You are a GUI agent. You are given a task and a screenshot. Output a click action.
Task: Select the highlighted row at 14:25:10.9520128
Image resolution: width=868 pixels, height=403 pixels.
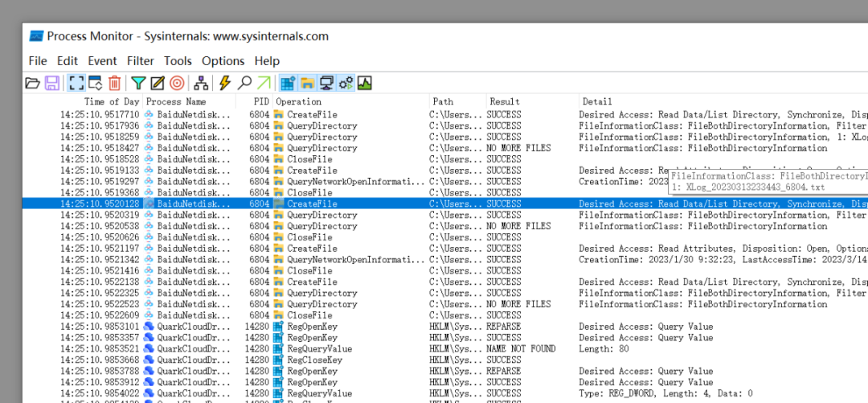[x=445, y=204]
